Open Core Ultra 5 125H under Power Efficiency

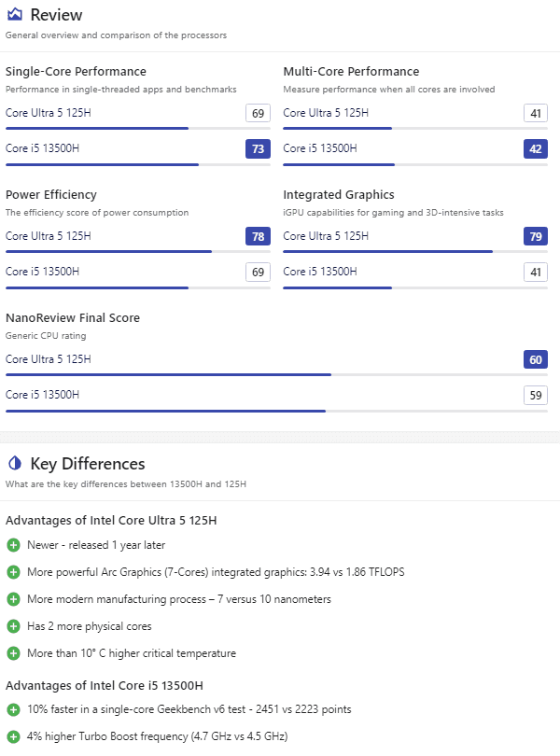[49, 236]
